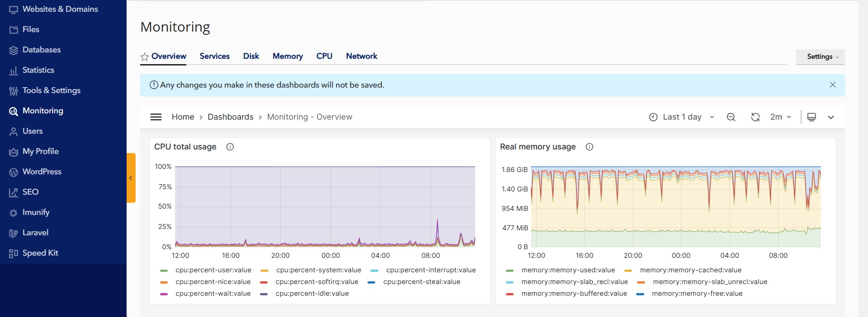Open Websites & Domains sidebar icon
The height and width of the screenshot is (317, 868).
point(14,9)
